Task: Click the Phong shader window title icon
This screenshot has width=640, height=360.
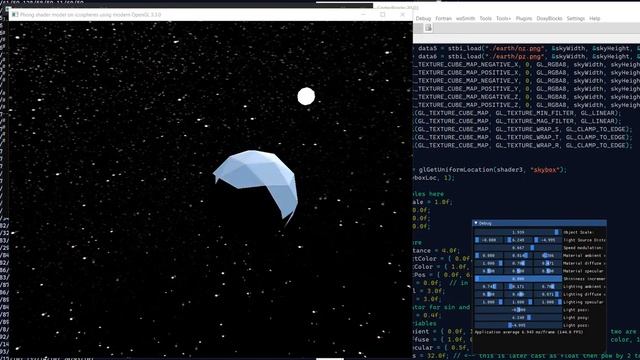Action: [15, 15]
